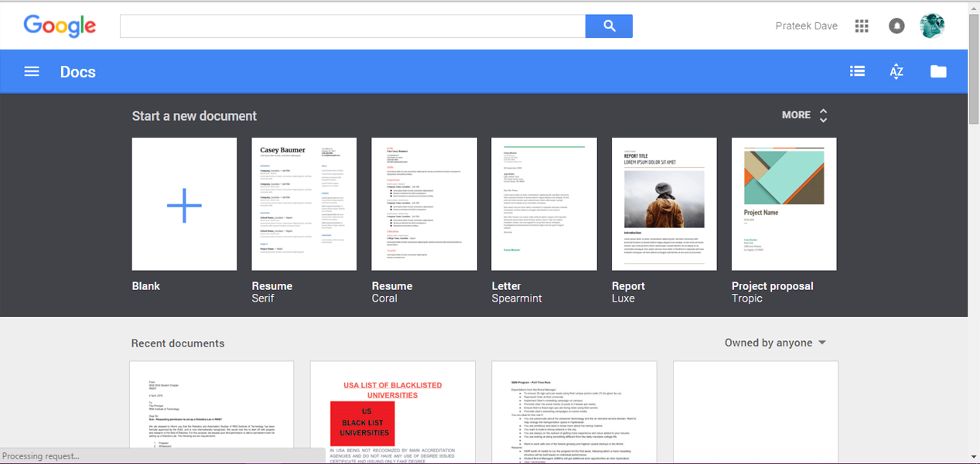Open the Resume Coral template

424,204
